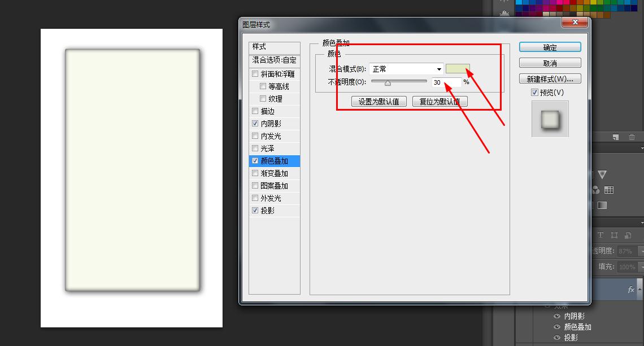644x346 pixels.
Task: Click the grid icon in the right panel
Action: point(610,189)
